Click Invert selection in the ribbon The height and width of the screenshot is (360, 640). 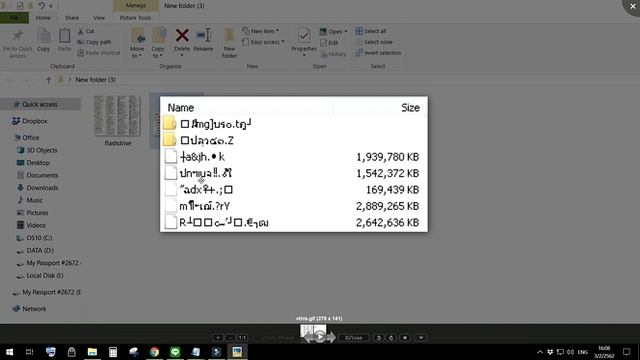(x=378, y=53)
